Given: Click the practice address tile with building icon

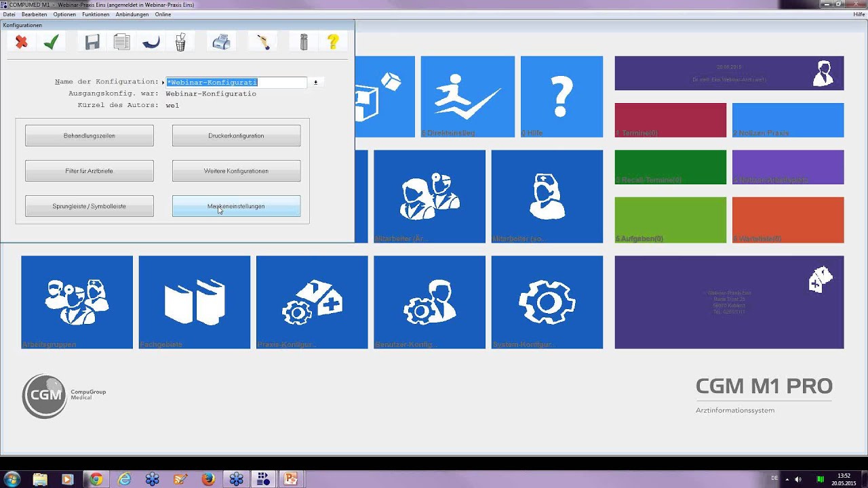Looking at the screenshot, I should 729,302.
